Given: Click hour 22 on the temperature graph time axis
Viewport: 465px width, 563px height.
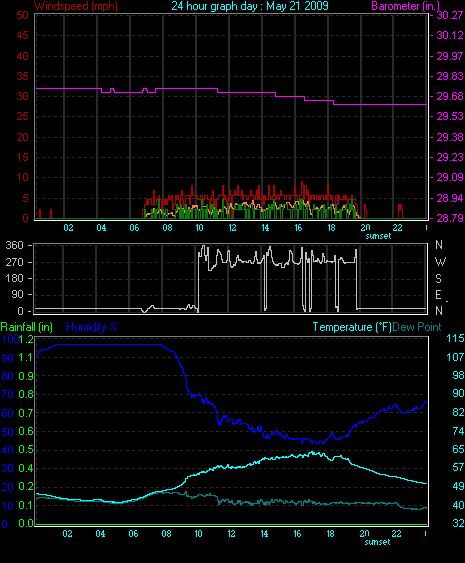Looking at the screenshot, I should [396, 534].
